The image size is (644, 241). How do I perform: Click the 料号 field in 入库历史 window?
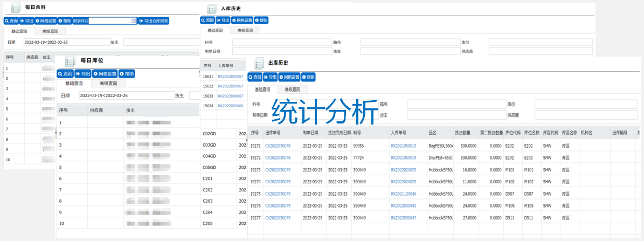coord(282,42)
